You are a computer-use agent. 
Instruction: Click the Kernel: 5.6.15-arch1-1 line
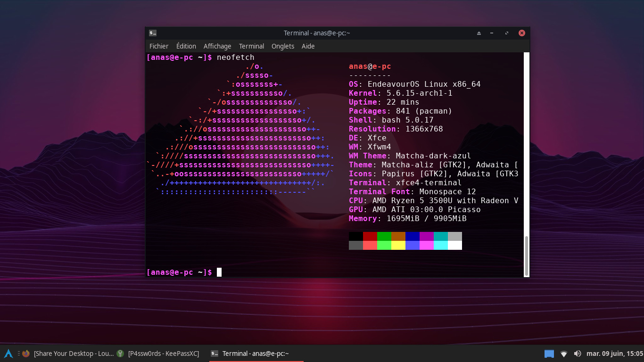pyautogui.click(x=401, y=93)
